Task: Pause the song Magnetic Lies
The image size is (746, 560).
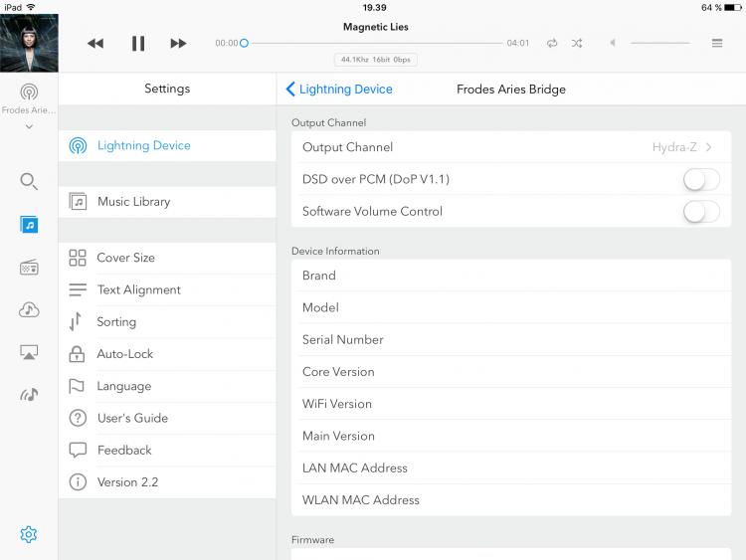Action: click(138, 44)
